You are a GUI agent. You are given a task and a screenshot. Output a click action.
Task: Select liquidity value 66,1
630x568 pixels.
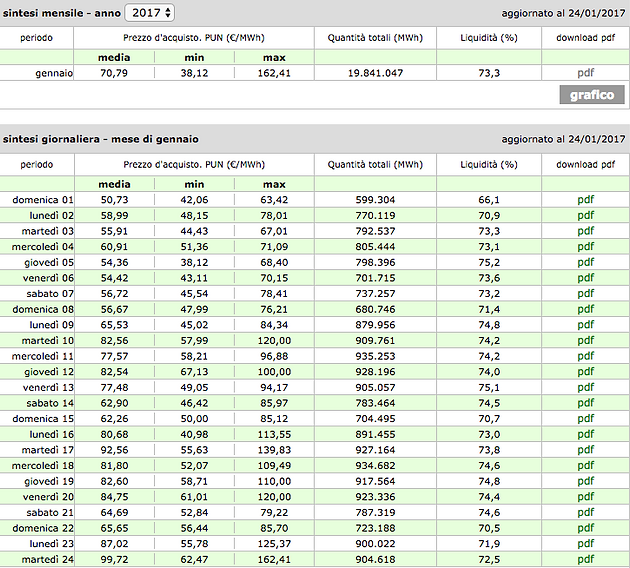pyautogui.click(x=489, y=200)
